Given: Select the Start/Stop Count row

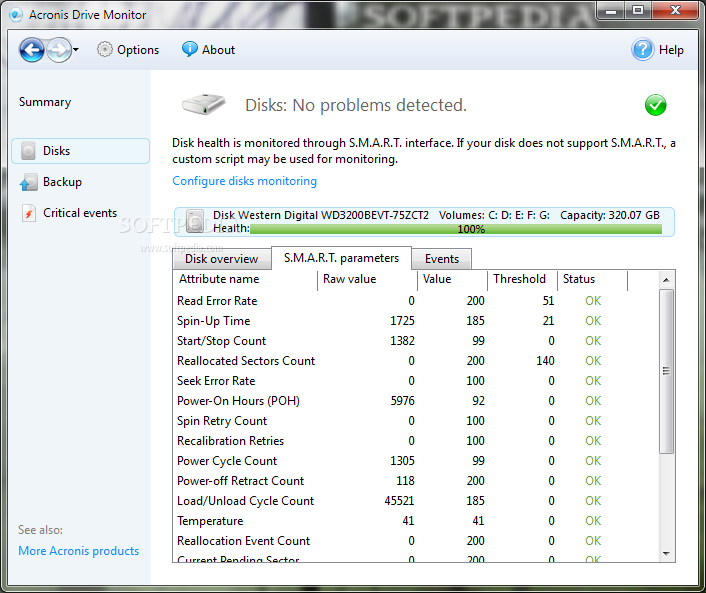Looking at the screenshot, I should pyautogui.click(x=416, y=341).
